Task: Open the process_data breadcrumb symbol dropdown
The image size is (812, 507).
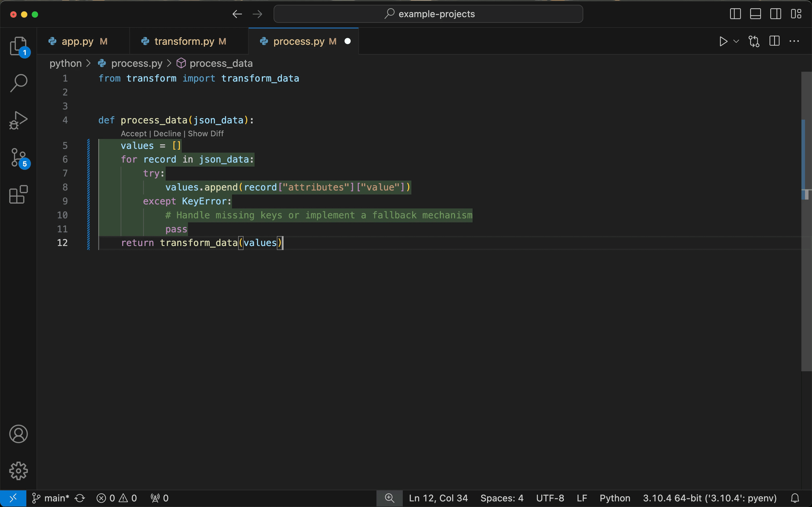Action: point(220,63)
